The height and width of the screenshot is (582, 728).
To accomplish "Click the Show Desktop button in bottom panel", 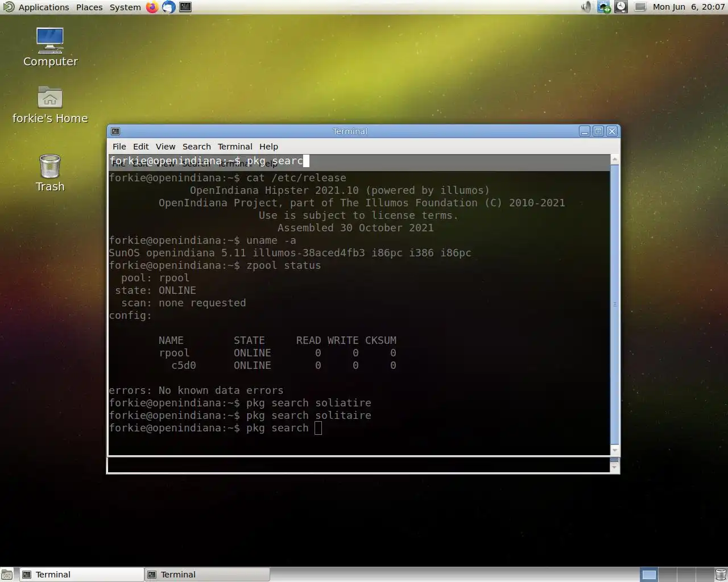I will pyautogui.click(x=7, y=575).
